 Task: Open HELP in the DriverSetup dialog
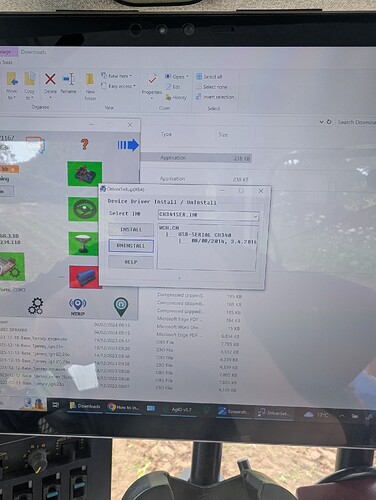(x=131, y=262)
